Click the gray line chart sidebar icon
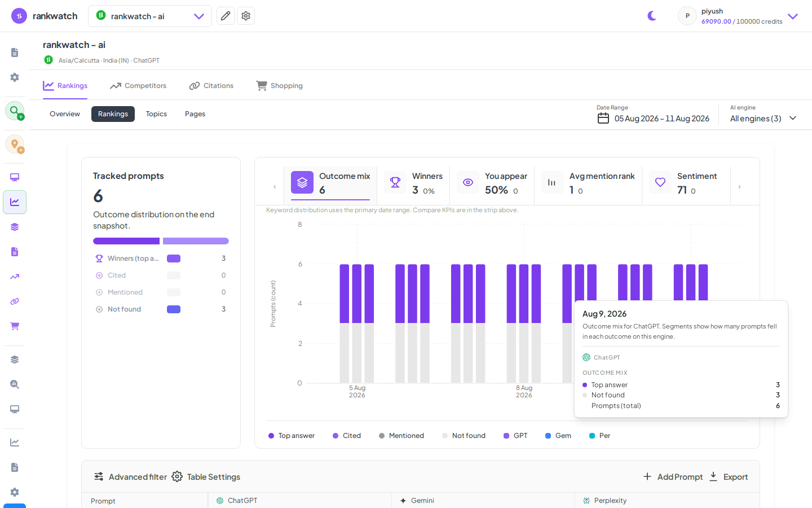This screenshot has width=812, height=508. pyautogui.click(x=15, y=443)
